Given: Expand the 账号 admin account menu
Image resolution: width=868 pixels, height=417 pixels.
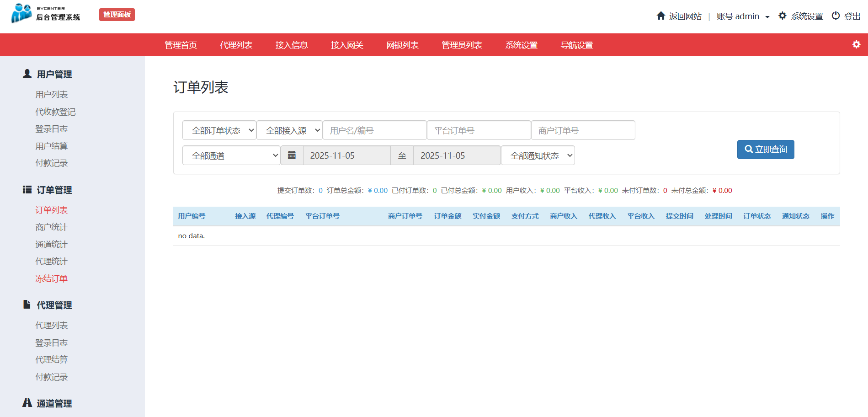Looking at the screenshot, I should pyautogui.click(x=743, y=16).
